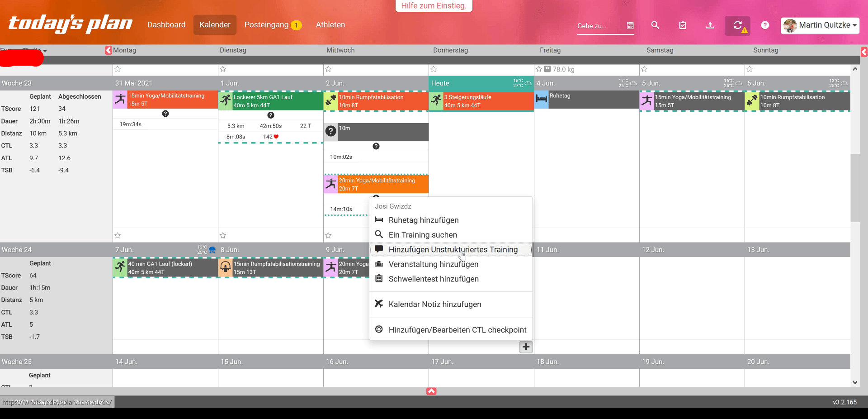Click the weight scale icon next to 78.0 kg
The image size is (868, 419).
(547, 69)
